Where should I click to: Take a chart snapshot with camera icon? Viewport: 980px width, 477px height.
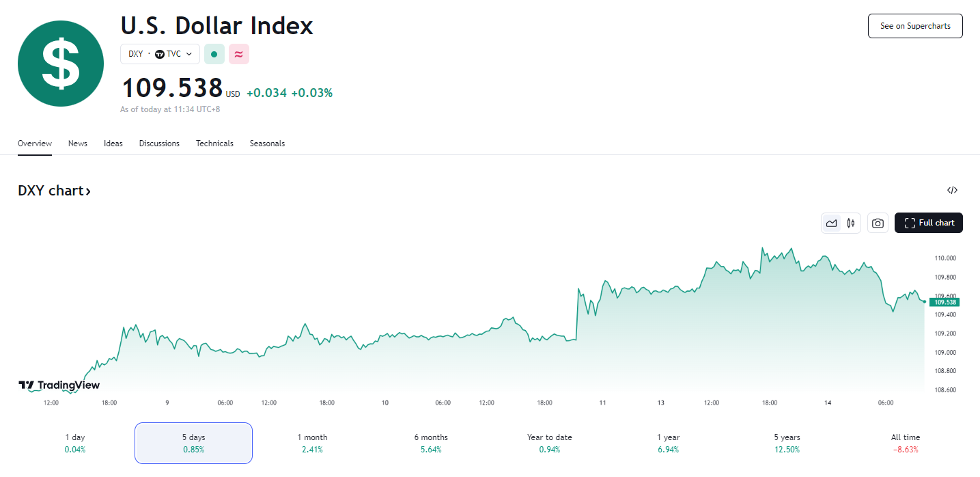(x=878, y=223)
